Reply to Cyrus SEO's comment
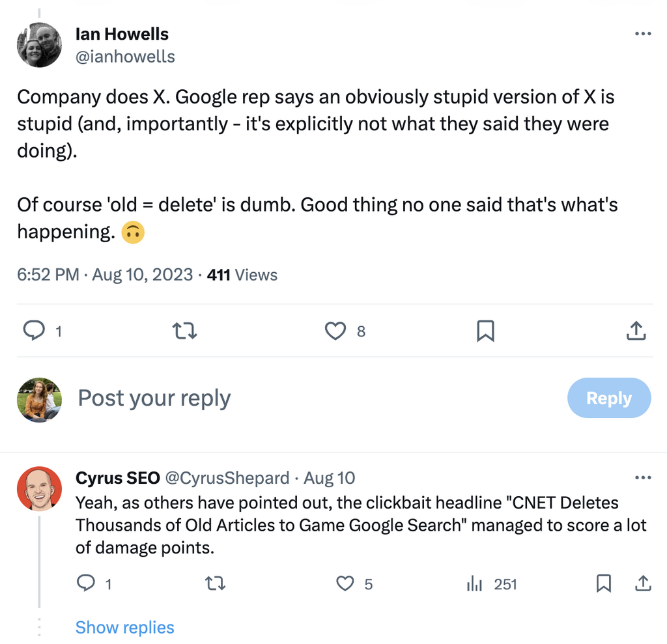This screenshot has height=644, width=667. point(87,584)
